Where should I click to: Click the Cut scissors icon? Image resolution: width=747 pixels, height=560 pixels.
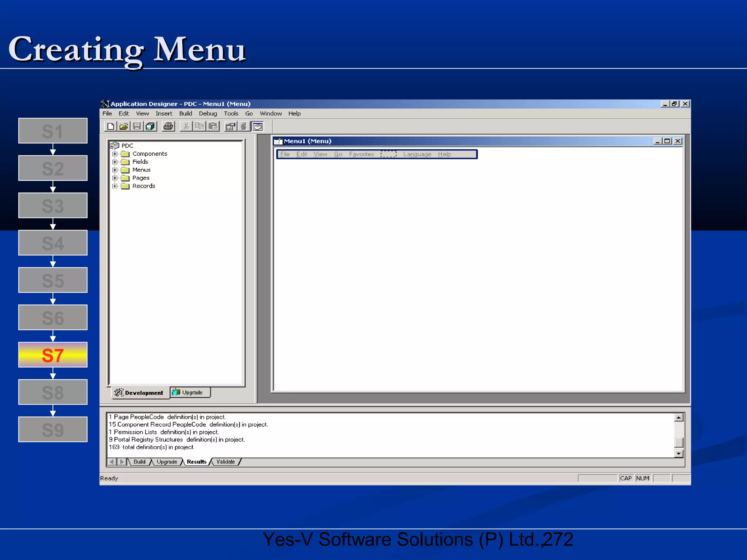click(x=186, y=127)
